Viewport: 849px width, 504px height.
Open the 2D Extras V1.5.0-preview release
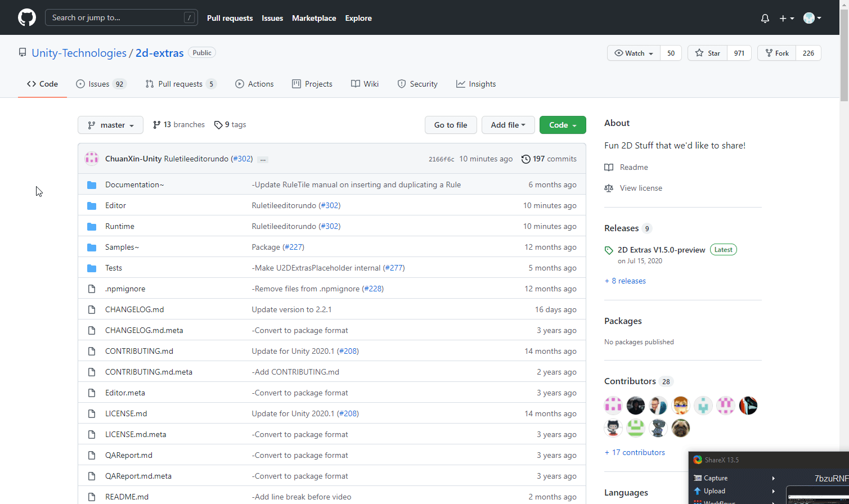[x=661, y=250]
